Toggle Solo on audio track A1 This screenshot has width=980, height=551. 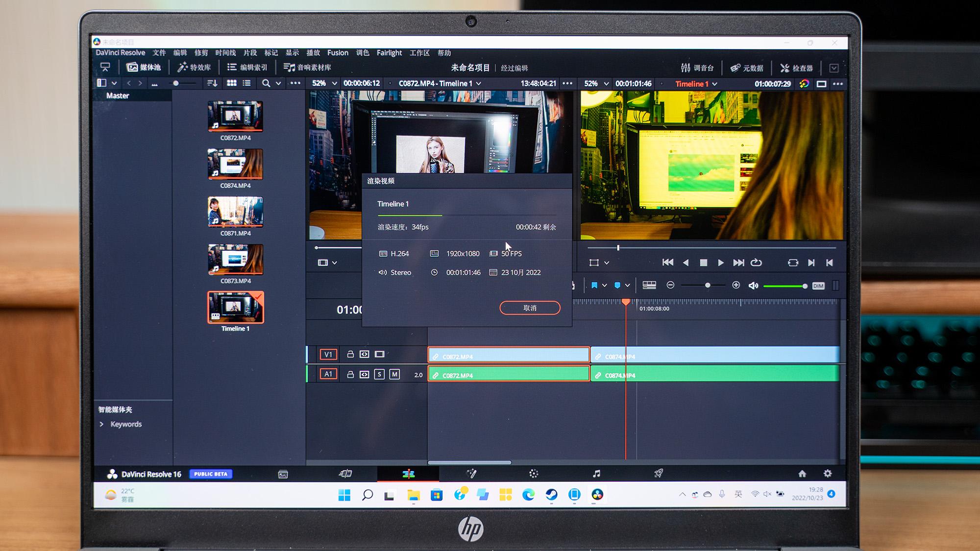click(x=379, y=374)
